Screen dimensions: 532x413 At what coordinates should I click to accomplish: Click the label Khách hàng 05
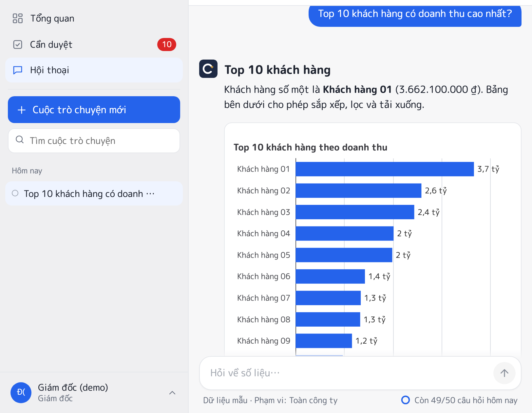click(x=264, y=255)
